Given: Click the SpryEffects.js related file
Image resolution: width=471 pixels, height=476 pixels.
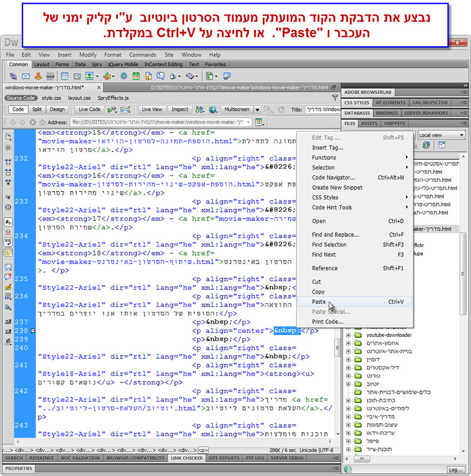Looking at the screenshot, I should tap(113, 98).
